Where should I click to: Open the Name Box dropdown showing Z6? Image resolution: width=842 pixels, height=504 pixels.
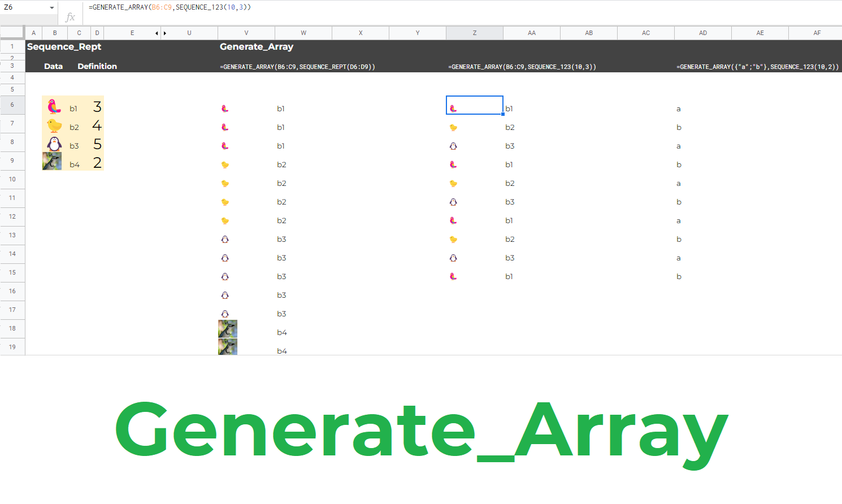pos(51,7)
